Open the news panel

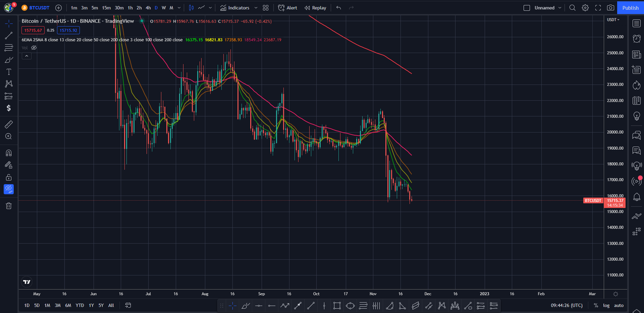[x=636, y=54]
